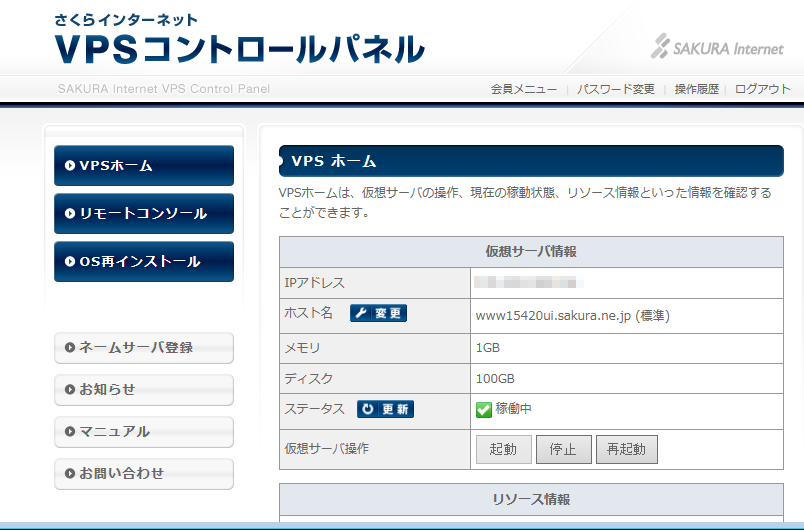Click the メモリ row label
This screenshot has height=530, width=804.
tap(303, 348)
